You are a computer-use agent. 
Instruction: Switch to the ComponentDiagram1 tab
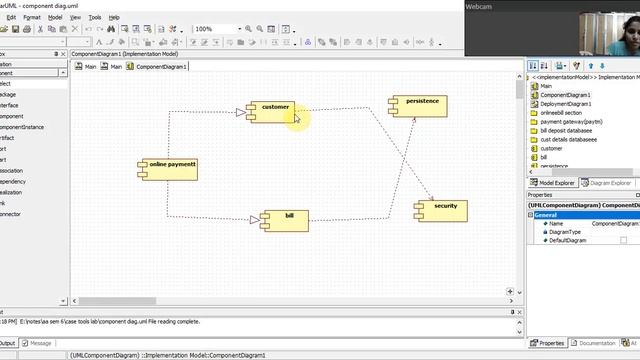coord(157,67)
